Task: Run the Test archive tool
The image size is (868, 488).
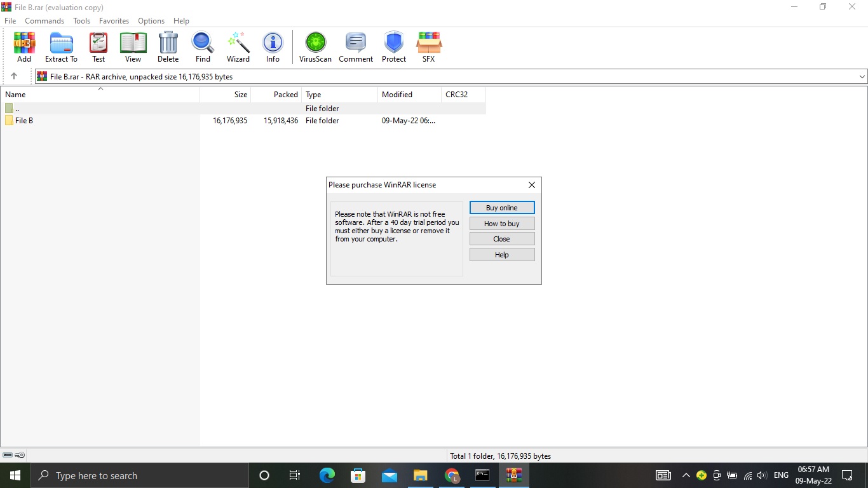Action: (98, 46)
